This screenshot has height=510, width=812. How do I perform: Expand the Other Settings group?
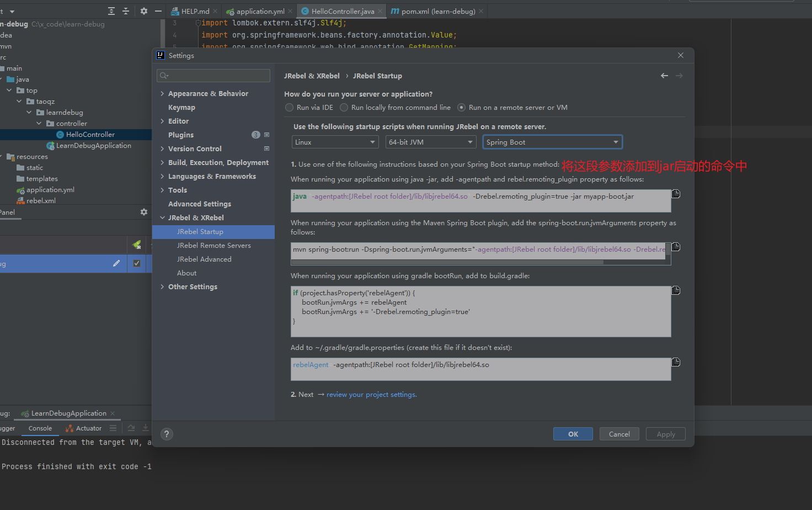coord(162,286)
